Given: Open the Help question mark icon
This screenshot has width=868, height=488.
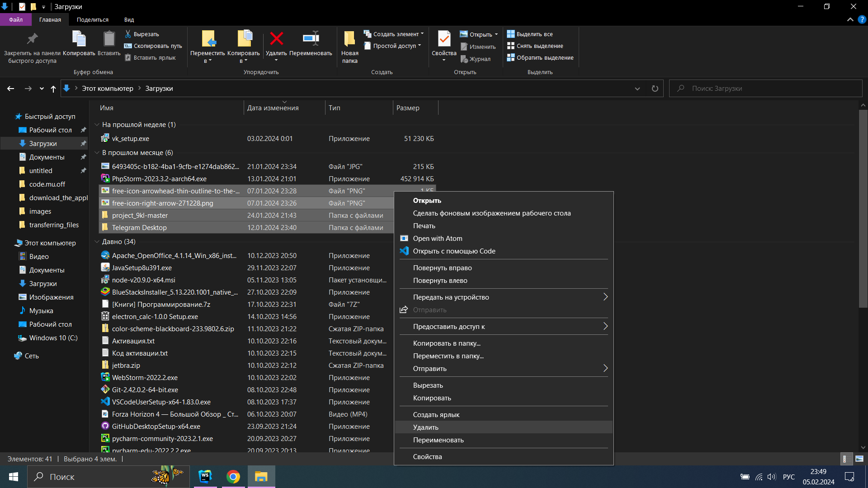Looking at the screenshot, I should [862, 19].
